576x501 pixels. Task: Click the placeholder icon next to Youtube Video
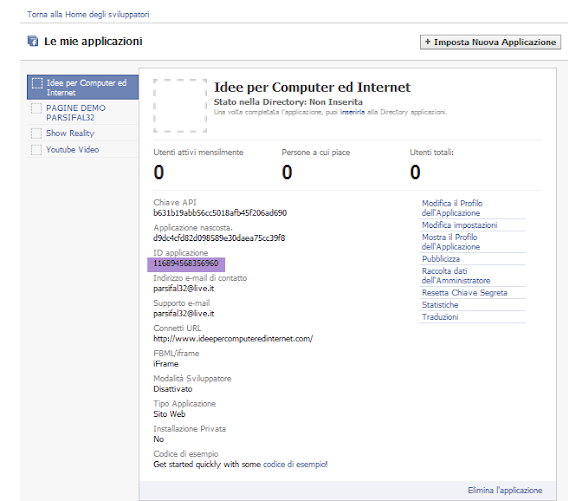[36, 149]
